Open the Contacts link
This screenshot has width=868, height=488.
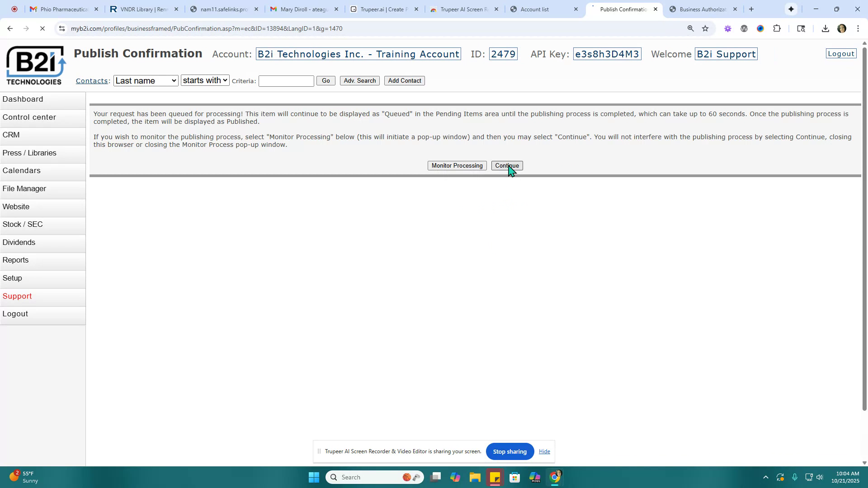tap(92, 80)
